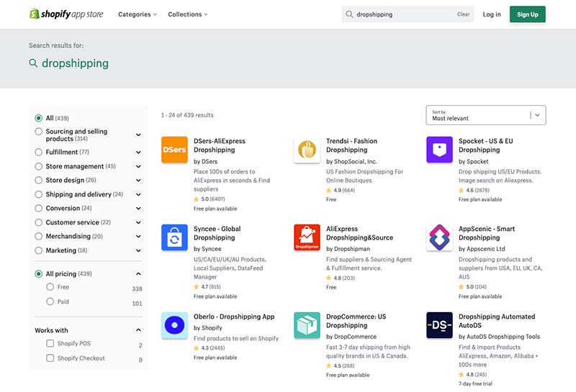The image size is (576, 392).
Task: Check the Shopify Checkout checkbox
Action: [x=50, y=358]
